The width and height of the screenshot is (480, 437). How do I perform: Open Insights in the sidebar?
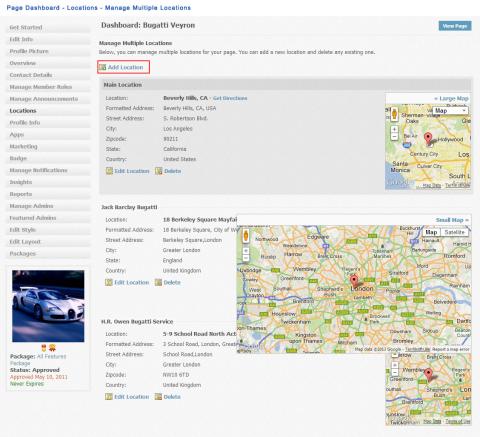pos(48,182)
